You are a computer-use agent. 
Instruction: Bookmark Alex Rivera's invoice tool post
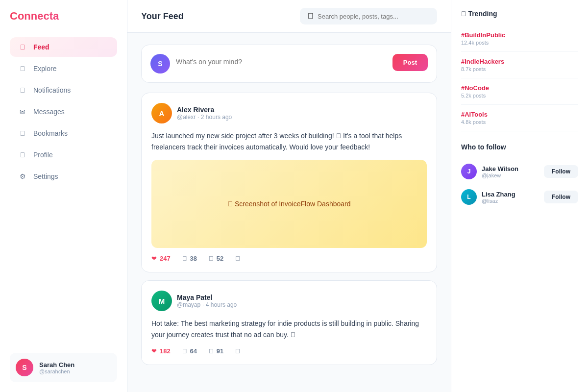click(238, 258)
